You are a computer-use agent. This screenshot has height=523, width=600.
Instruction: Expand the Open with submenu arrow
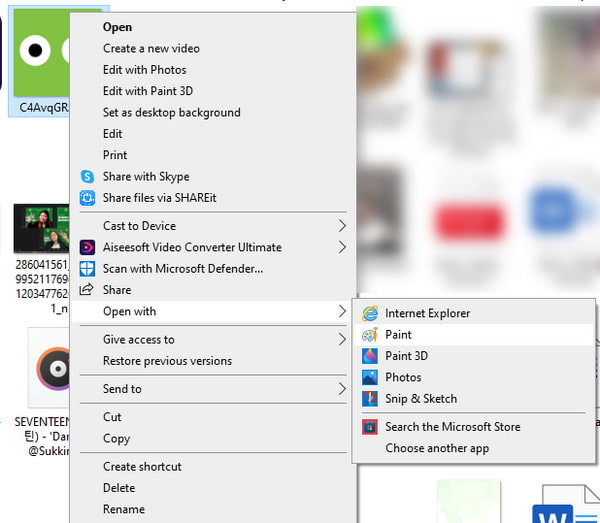[x=342, y=311]
